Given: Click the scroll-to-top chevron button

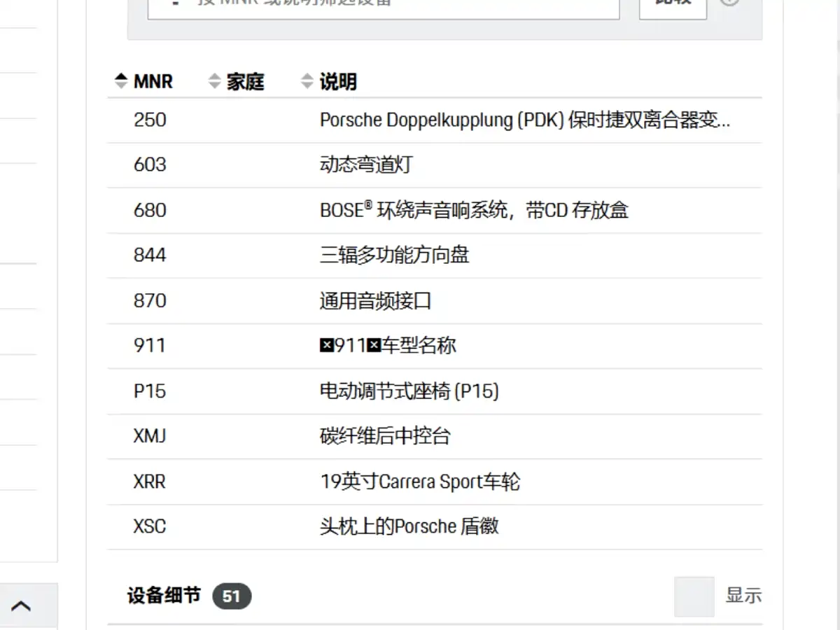Looking at the screenshot, I should point(21,606).
